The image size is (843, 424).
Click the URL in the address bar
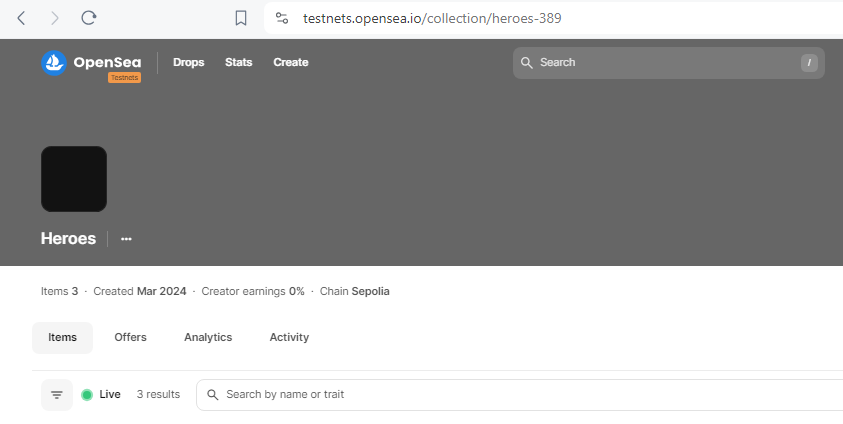[x=432, y=18]
